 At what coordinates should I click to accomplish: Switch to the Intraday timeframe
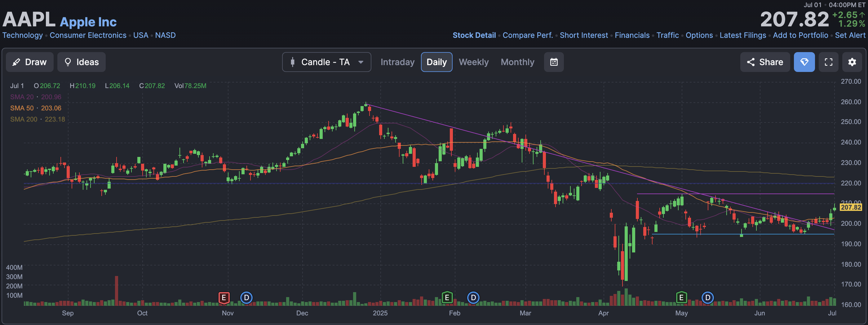coord(397,62)
